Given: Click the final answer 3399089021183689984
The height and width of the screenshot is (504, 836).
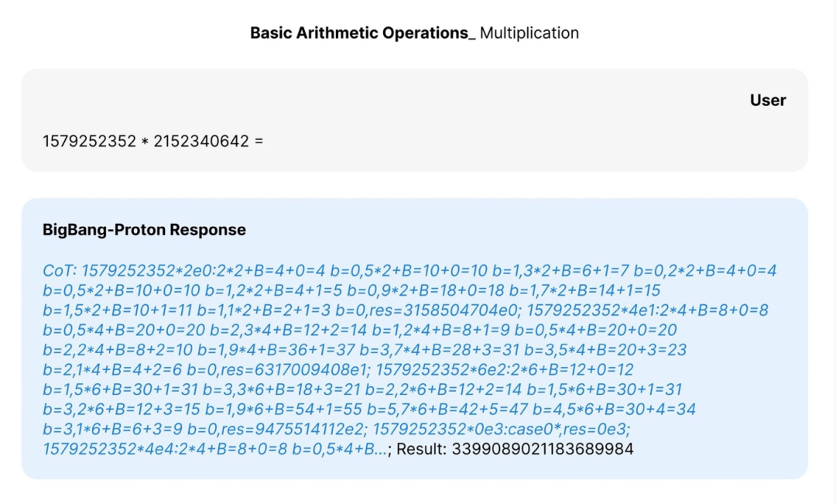Looking at the screenshot, I should (543, 449).
